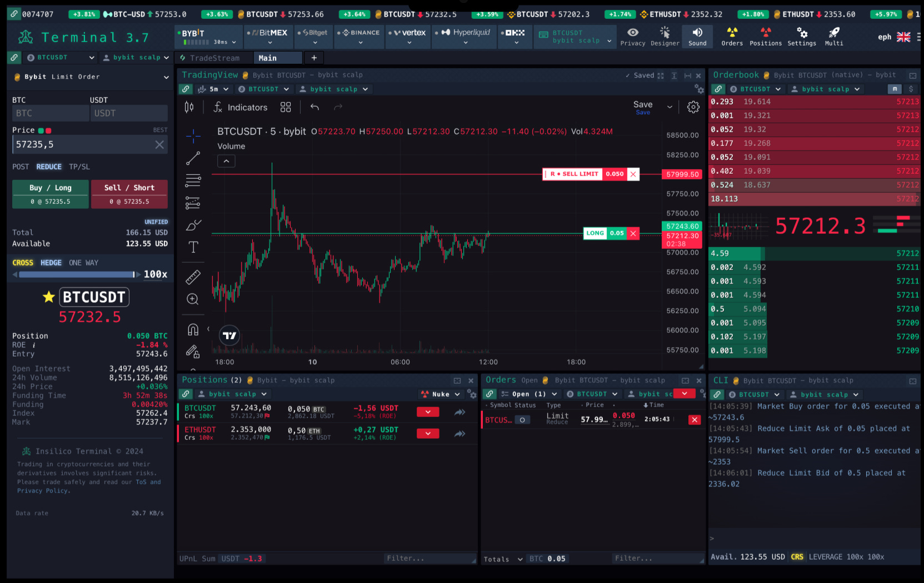Cancel the BTCUSDT open limit order
The width and height of the screenshot is (924, 583).
pos(695,420)
